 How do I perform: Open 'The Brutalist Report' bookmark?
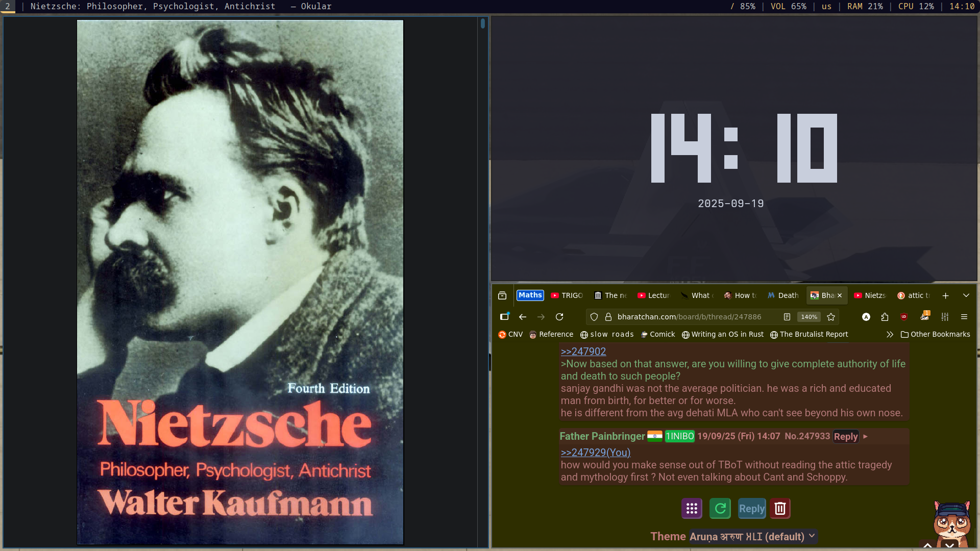tap(809, 334)
